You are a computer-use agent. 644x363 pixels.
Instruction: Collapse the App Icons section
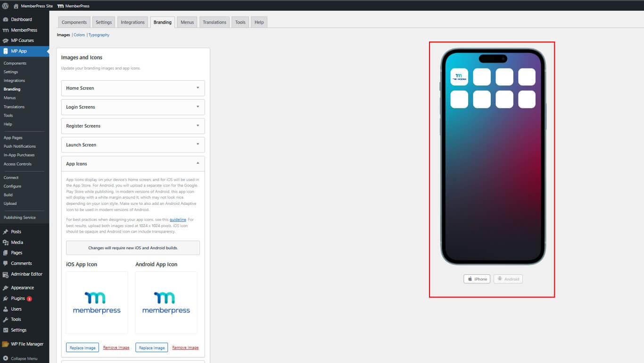coord(133,164)
